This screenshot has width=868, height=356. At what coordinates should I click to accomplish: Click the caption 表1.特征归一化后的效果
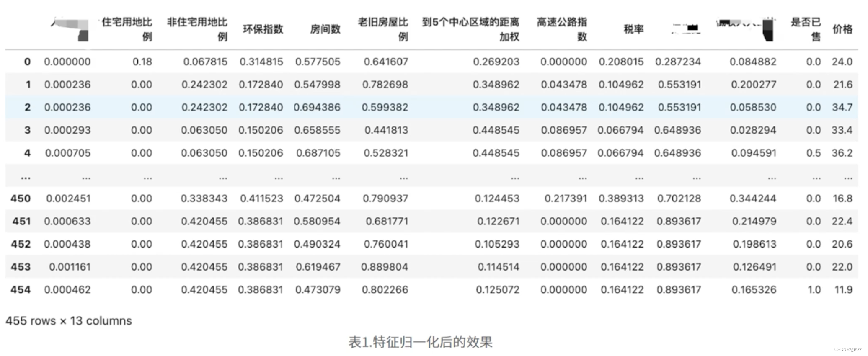(x=421, y=343)
